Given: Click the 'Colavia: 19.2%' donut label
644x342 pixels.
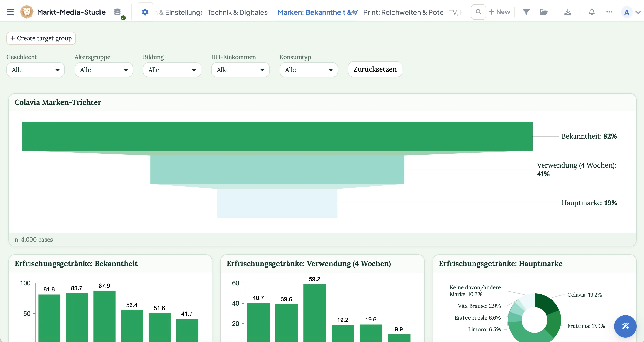Looking at the screenshot, I should [584, 295].
